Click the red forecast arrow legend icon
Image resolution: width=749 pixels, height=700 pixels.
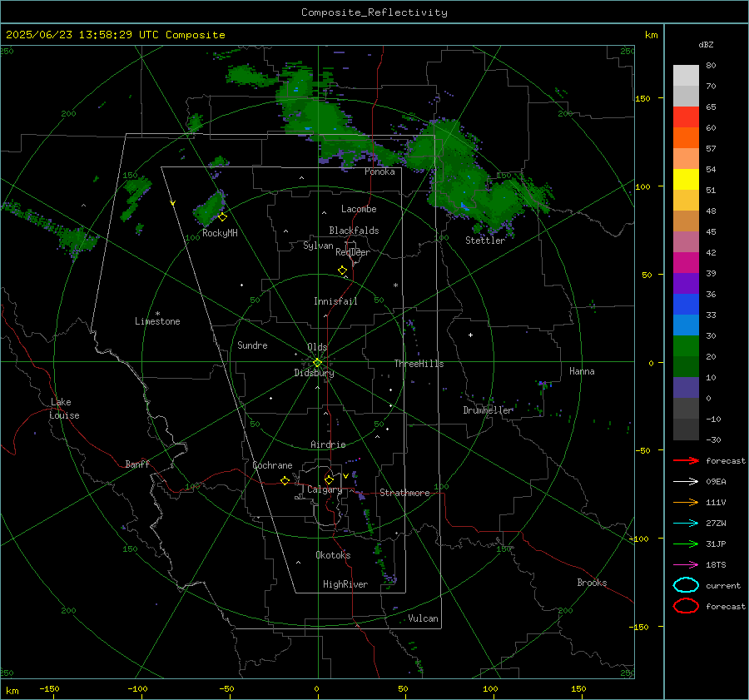[686, 460]
